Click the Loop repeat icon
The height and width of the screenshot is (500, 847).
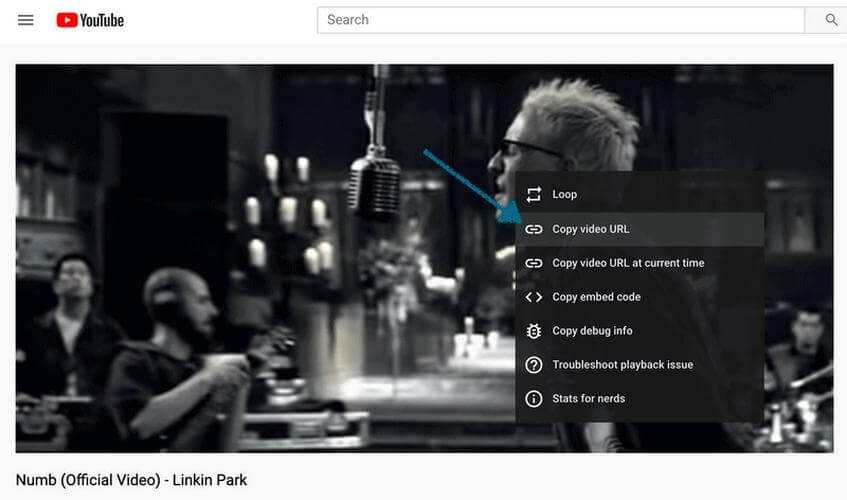coord(534,194)
